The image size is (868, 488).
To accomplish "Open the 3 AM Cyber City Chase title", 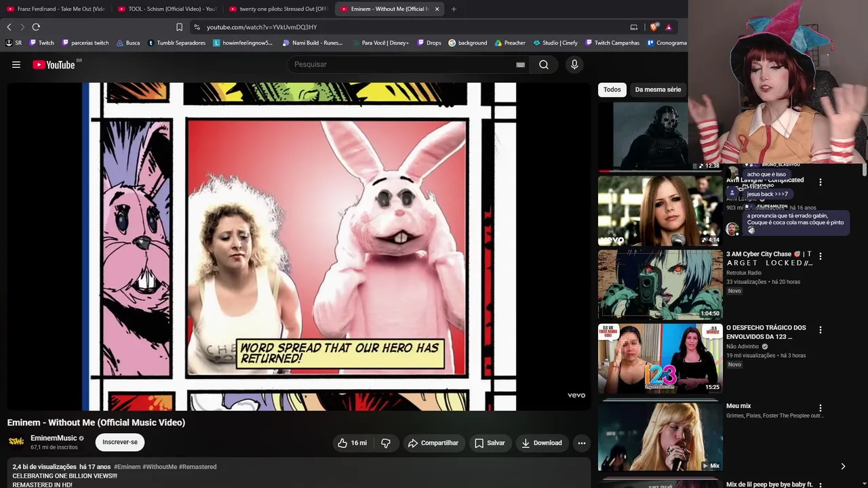I will point(769,258).
